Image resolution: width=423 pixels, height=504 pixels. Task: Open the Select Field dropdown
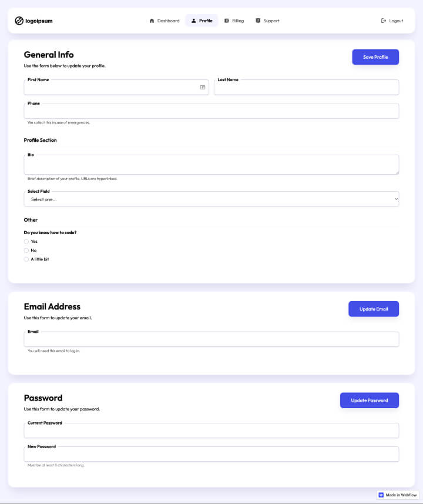(211, 199)
